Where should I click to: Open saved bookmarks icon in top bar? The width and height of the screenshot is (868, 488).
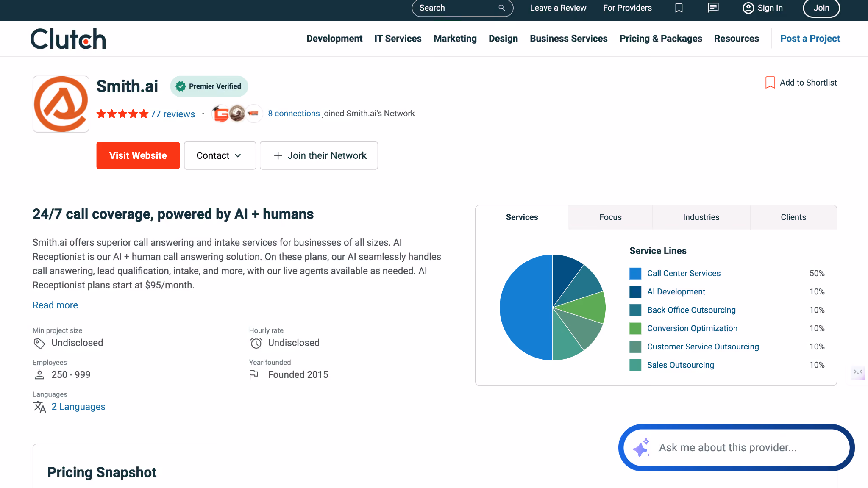tap(679, 8)
